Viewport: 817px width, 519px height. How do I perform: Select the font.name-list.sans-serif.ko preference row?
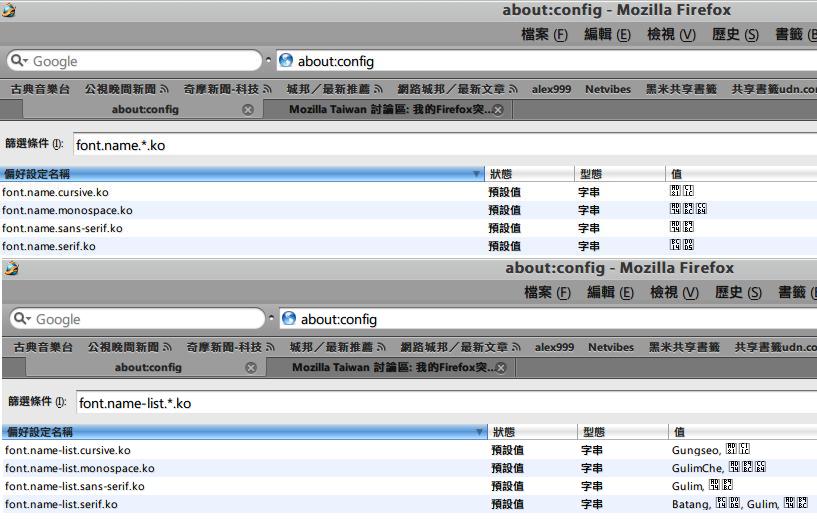(x=410, y=486)
